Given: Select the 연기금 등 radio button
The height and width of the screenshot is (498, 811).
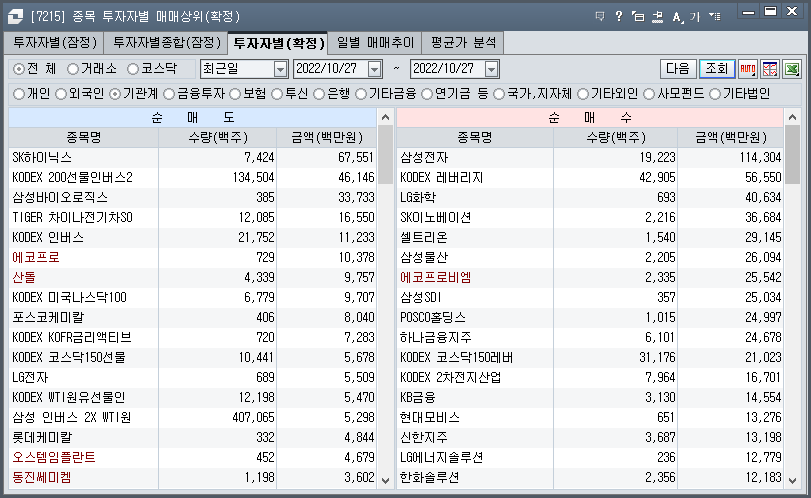Looking at the screenshot, I should [427, 94].
